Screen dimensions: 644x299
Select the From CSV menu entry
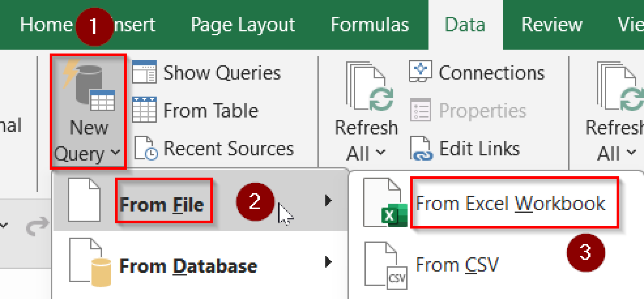pos(457,265)
